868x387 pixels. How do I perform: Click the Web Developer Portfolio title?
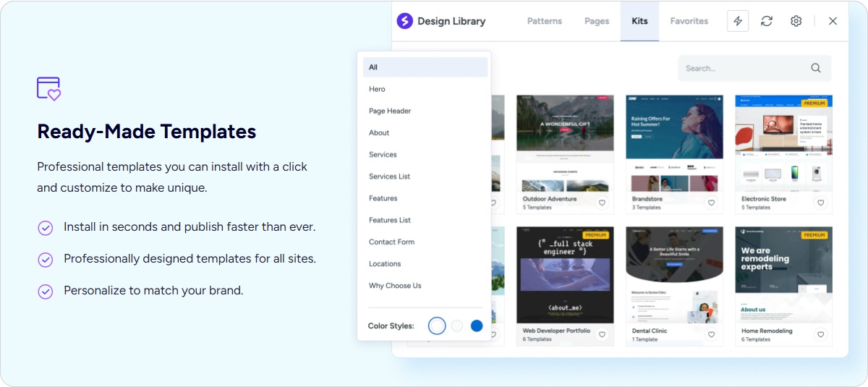(556, 331)
